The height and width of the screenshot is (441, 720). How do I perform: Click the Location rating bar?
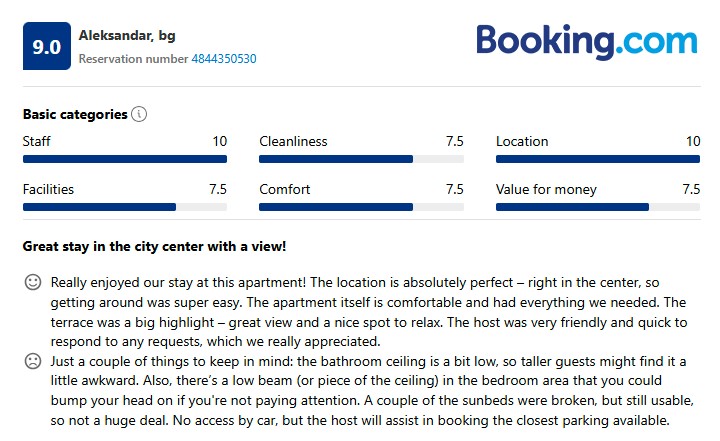click(x=598, y=159)
